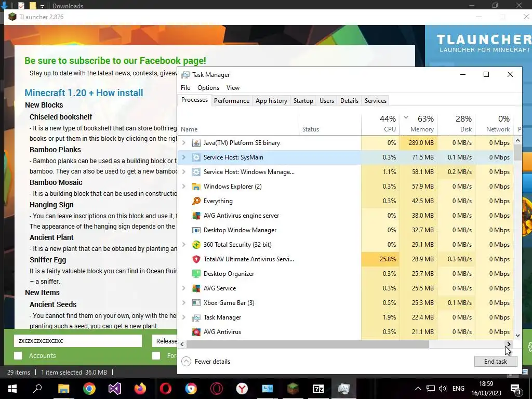Switch to the Startup tab

click(x=303, y=101)
